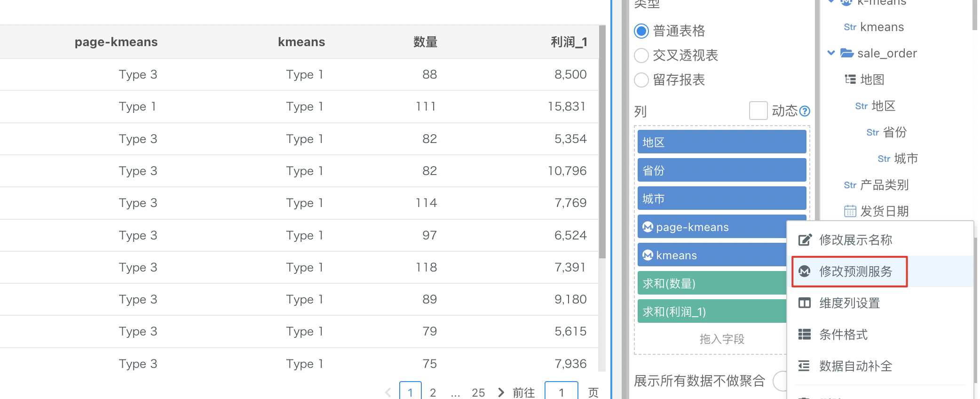This screenshot has height=399, width=980.
Task: Select the 产品类别 field in tree
Action: point(884,185)
